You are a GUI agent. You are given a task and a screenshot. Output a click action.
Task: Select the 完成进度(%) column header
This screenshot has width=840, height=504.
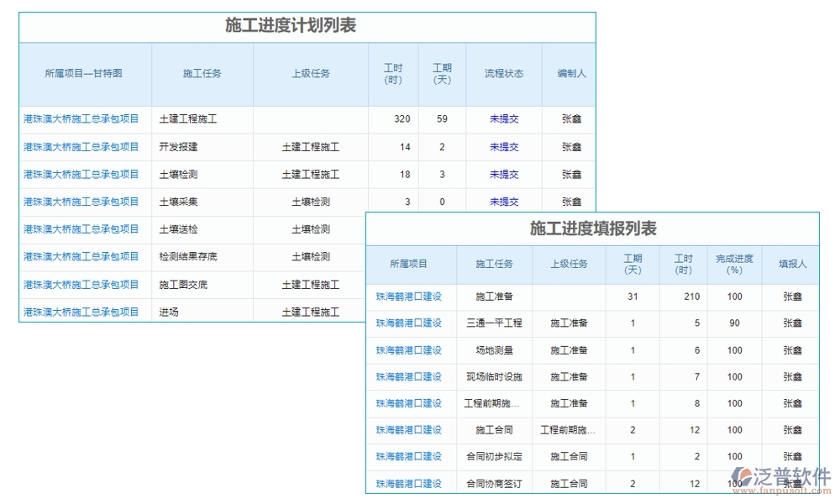coord(733,263)
